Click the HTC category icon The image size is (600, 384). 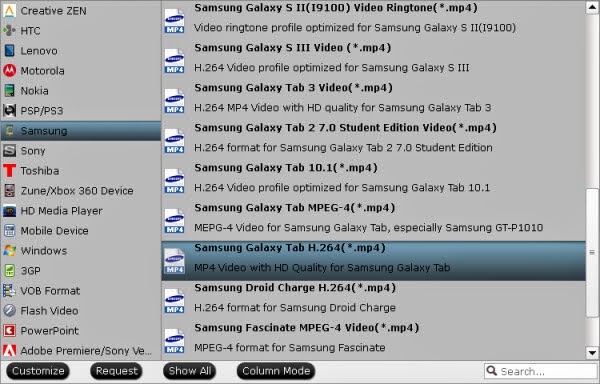tap(9, 31)
